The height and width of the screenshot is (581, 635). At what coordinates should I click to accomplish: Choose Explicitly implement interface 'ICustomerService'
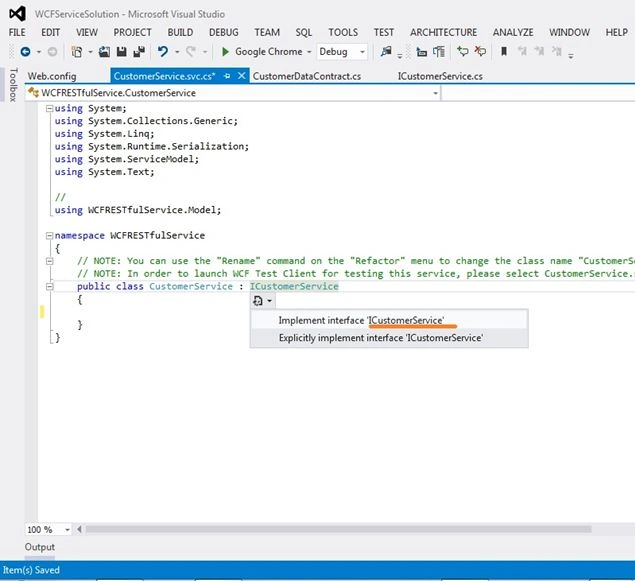(x=389, y=338)
